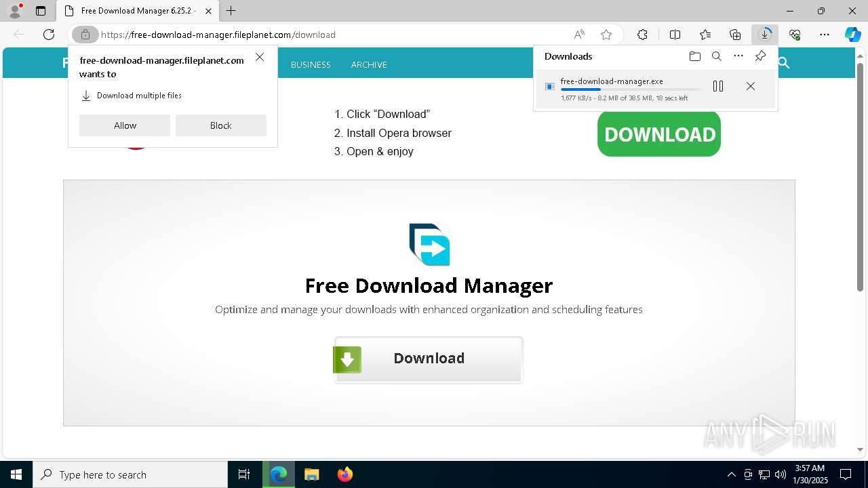Open the notification center icon
The image size is (868, 488).
tap(846, 474)
